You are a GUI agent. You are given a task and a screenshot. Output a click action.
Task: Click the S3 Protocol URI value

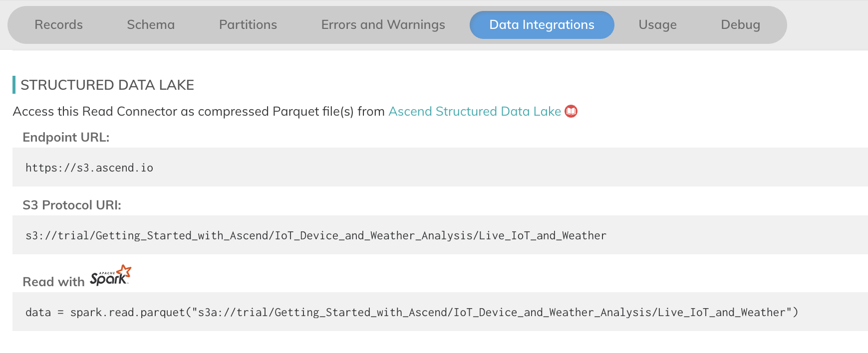[x=316, y=235]
